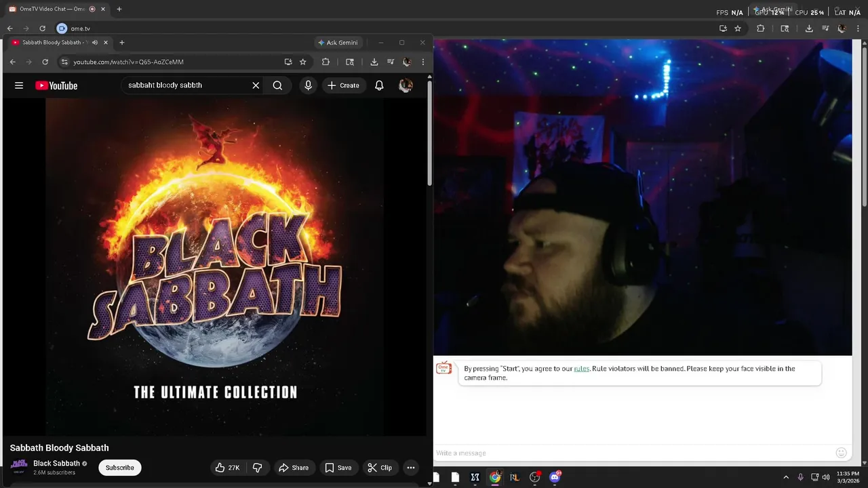Open the Black Sabbath channel avatar

19,467
